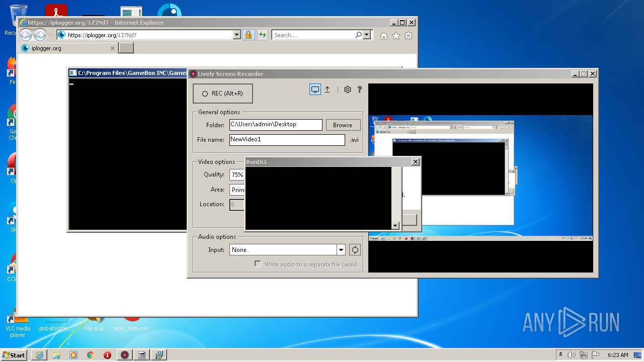This screenshot has height=362, width=644.
Task: Open Windows Media Player from taskbar
Action: point(73,355)
